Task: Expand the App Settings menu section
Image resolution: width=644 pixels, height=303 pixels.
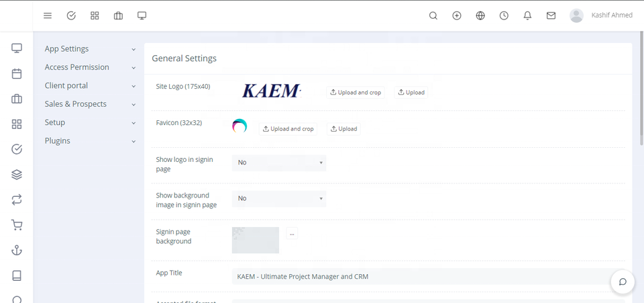Action: (x=89, y=49)
